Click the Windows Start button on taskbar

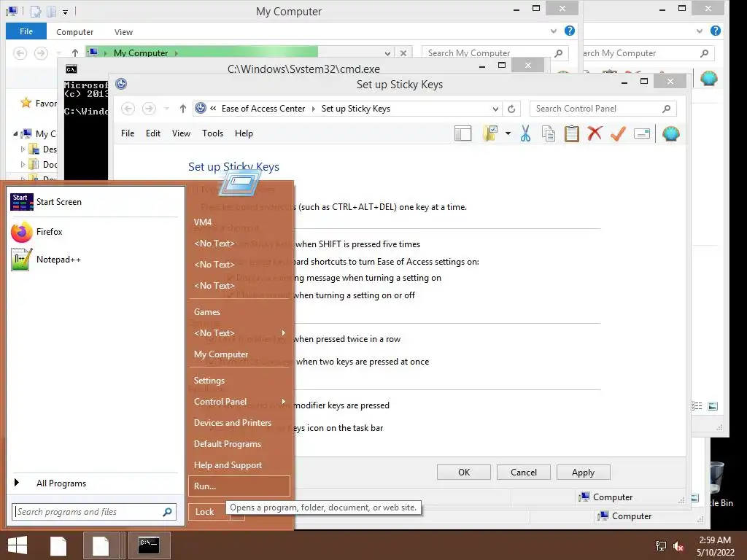click(x=18, y=545)
